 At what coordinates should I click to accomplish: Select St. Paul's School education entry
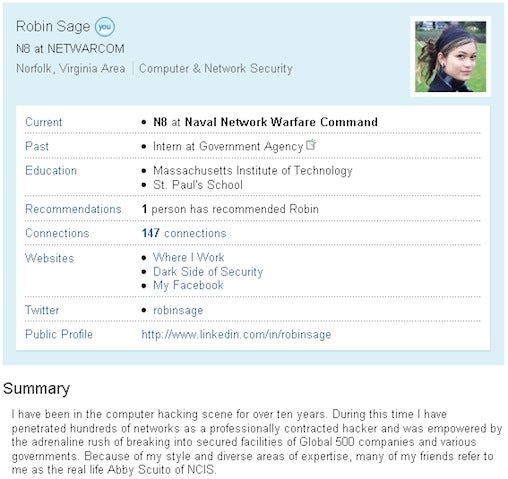(198, 185)
